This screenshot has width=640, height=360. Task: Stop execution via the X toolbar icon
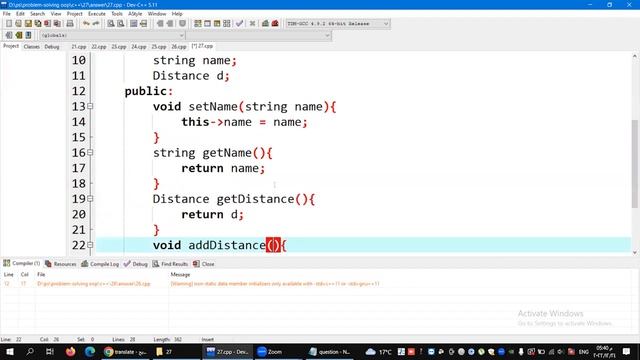(x=252, y=24)
